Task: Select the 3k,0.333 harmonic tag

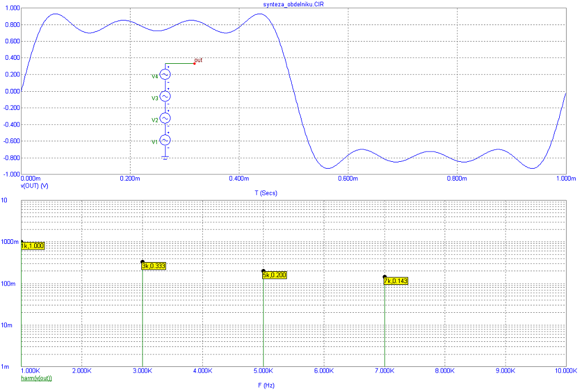Action: 153,266
